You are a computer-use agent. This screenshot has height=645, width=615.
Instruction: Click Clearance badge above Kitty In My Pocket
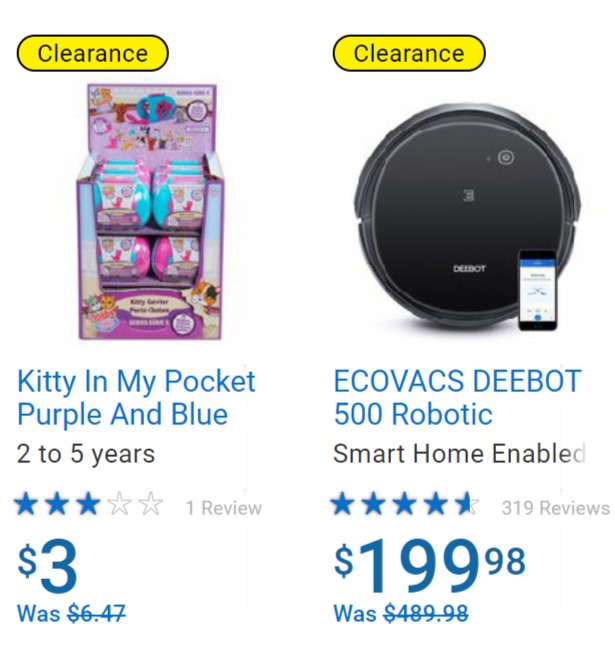(x=92, y=53)
